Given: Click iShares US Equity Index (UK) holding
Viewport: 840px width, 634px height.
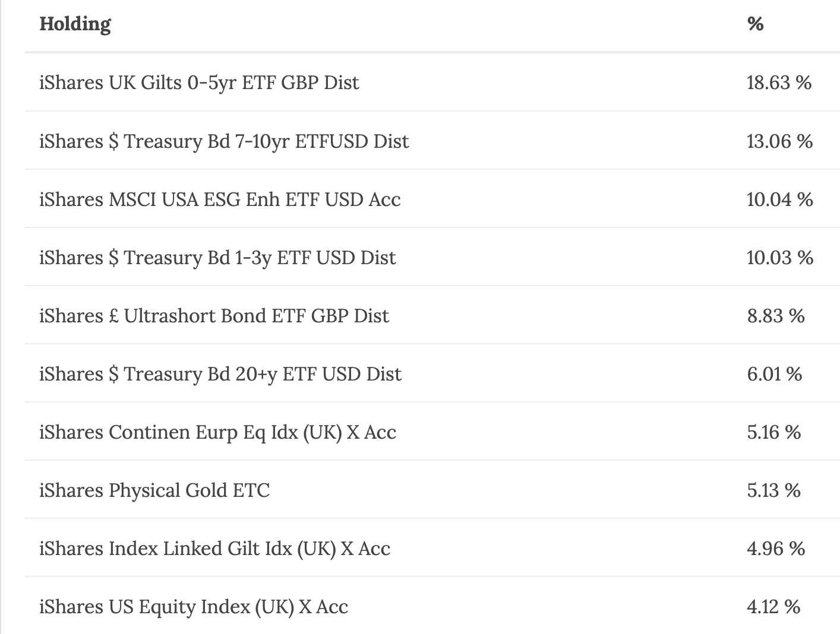Looking at the screenshot, I should (194, 607).
